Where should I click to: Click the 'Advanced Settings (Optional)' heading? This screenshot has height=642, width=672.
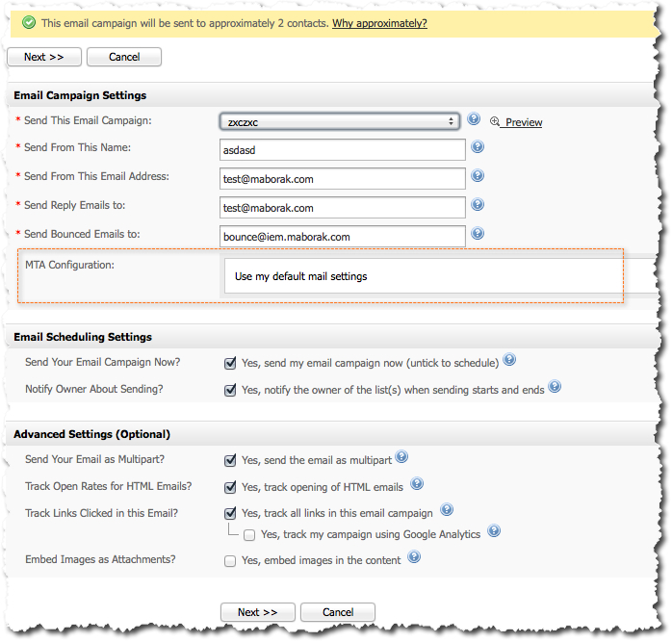coord(92,434)
